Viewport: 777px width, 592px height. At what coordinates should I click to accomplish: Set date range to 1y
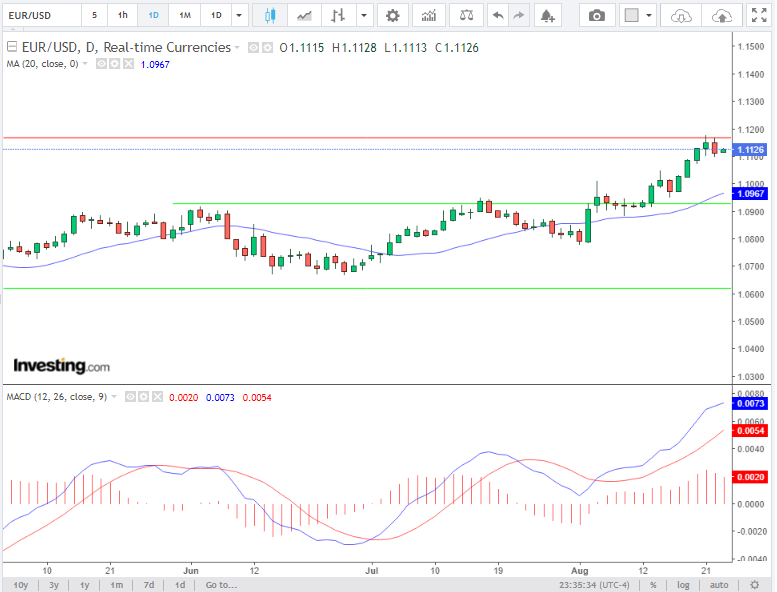coord(85,584)
